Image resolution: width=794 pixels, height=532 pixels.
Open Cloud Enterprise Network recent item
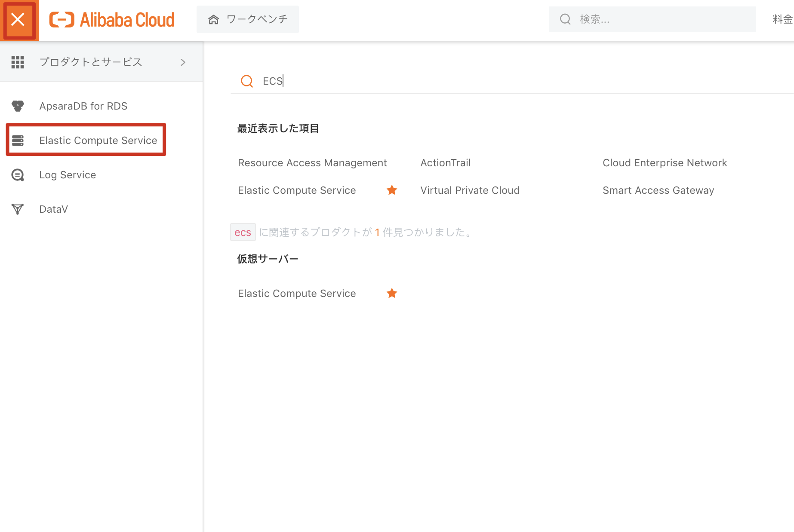[x=665, y=163]
